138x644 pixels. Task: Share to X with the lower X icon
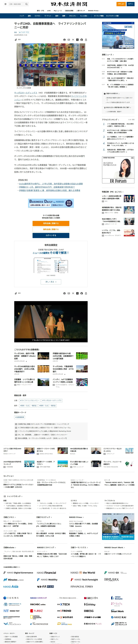coord(77,293)
